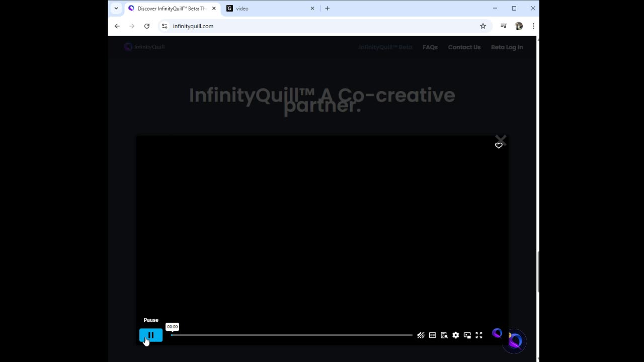Open the InfinityQuill™ Beta menu link

click(385, 47)
